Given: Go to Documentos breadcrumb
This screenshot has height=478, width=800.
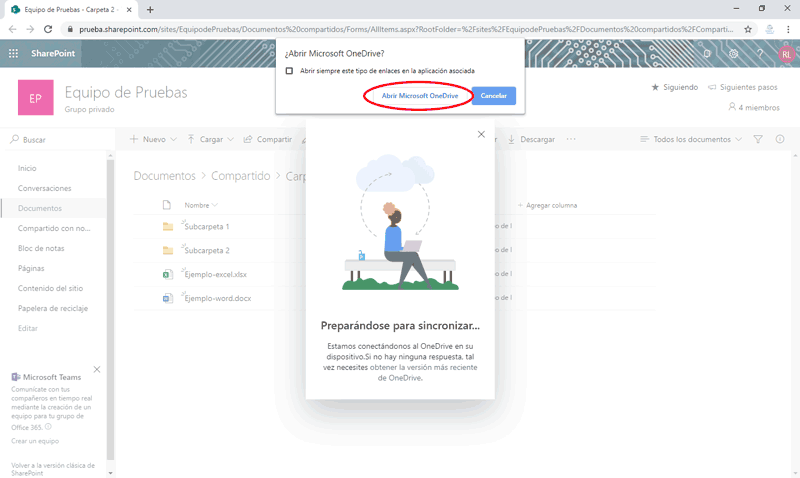Looking at the screenshot, I should pyautogui.click(x=164, y=176).
